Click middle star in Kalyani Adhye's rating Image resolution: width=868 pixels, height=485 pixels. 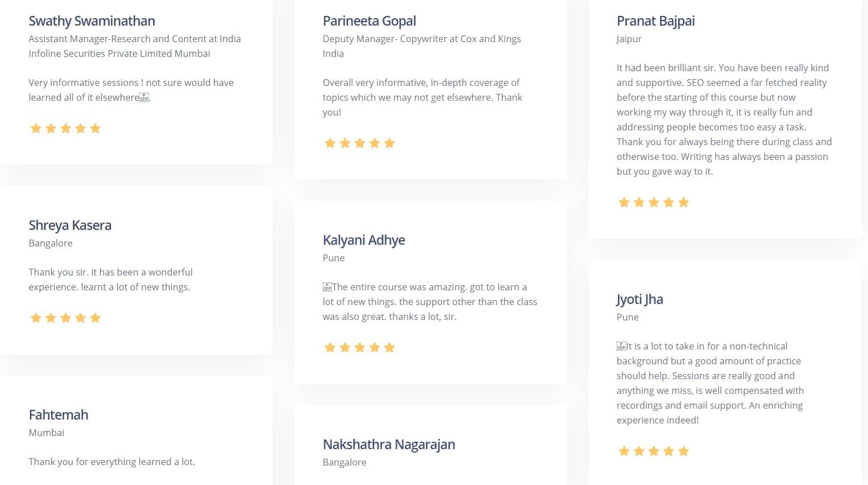tap(360, 348)
